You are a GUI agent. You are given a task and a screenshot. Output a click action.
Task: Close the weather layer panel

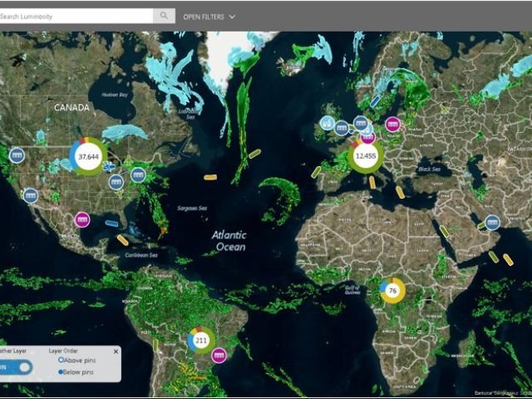(116, 352)
